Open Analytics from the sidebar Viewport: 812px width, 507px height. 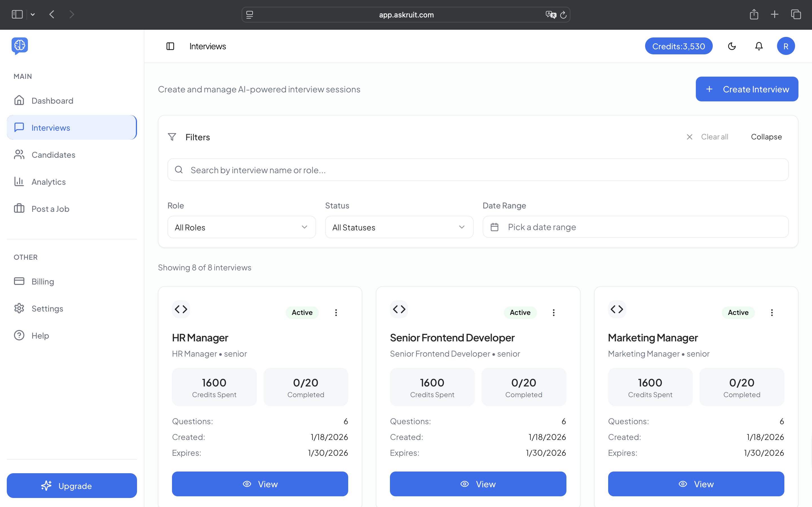tap(48, 182)
